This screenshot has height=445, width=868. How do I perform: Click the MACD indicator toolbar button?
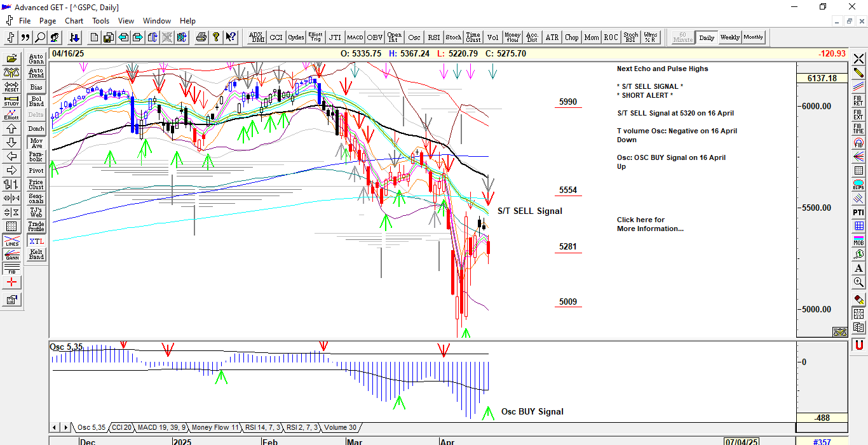tap(355, 37)
